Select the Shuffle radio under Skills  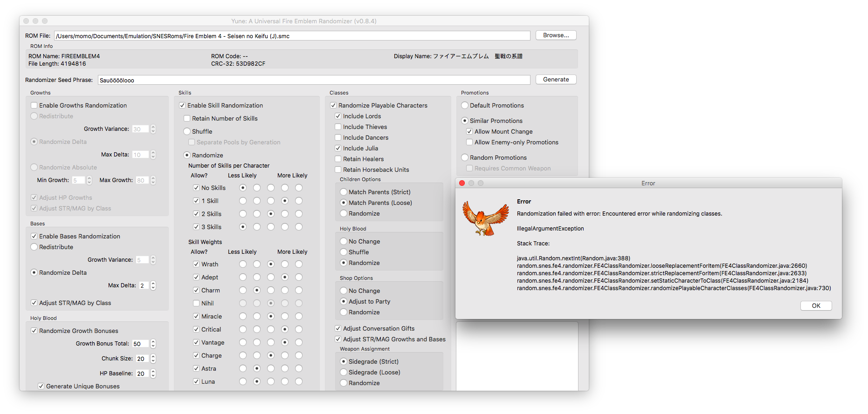[x=187, y=131]
